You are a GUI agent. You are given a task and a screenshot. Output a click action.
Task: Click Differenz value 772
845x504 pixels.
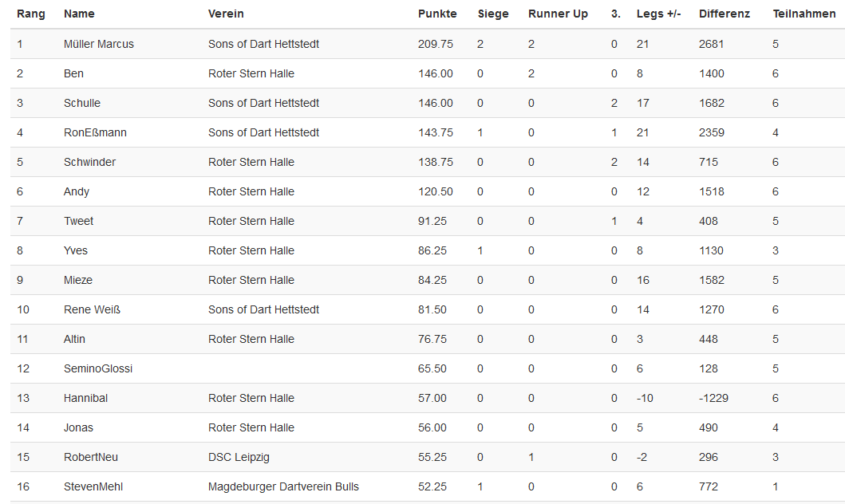(x=708, y=486)
